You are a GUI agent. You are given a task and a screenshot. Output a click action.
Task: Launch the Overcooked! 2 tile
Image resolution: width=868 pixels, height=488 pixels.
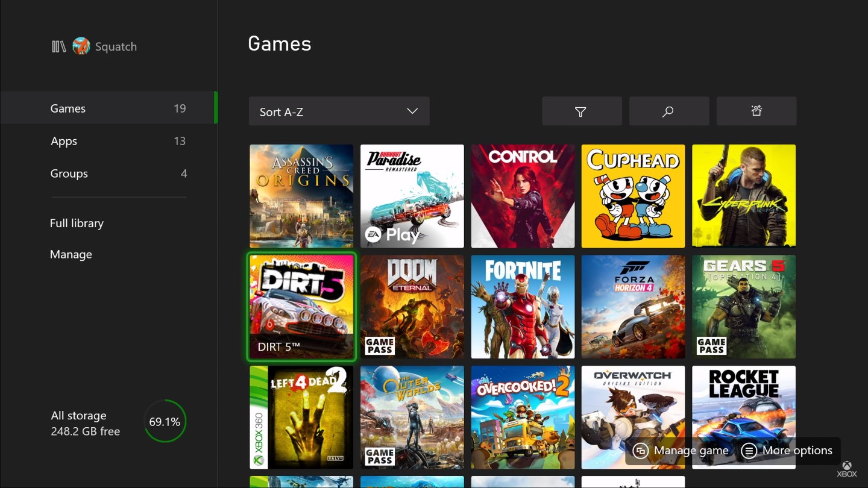[523, 418]
